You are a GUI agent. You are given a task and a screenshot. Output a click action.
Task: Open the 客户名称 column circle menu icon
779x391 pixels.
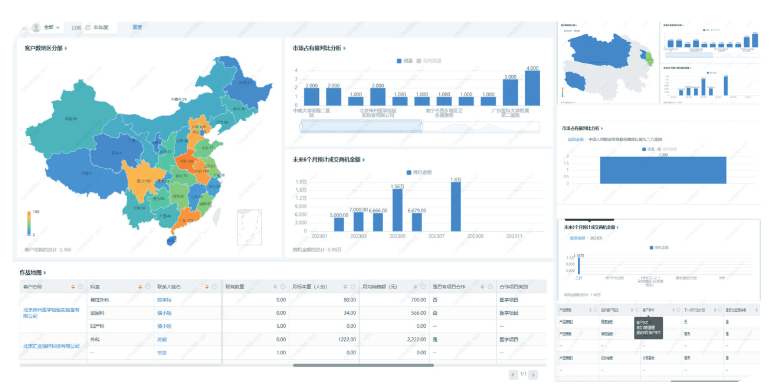tap(80, 287)
